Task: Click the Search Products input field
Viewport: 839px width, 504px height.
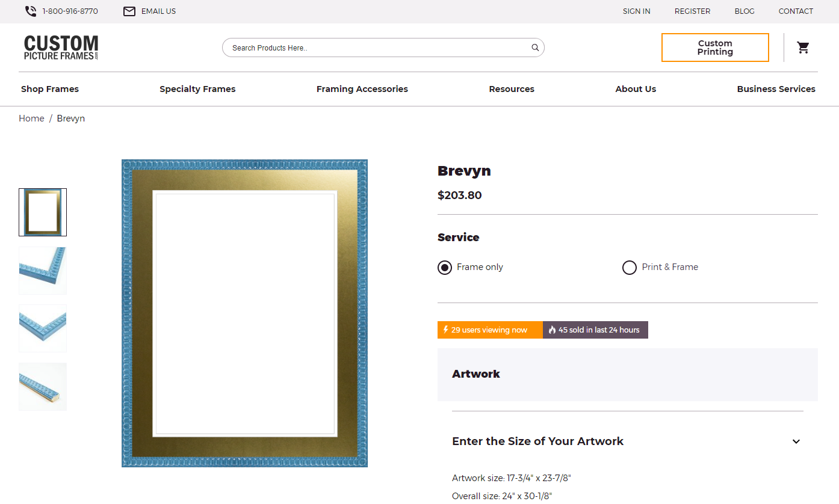Action: [373, 47]
